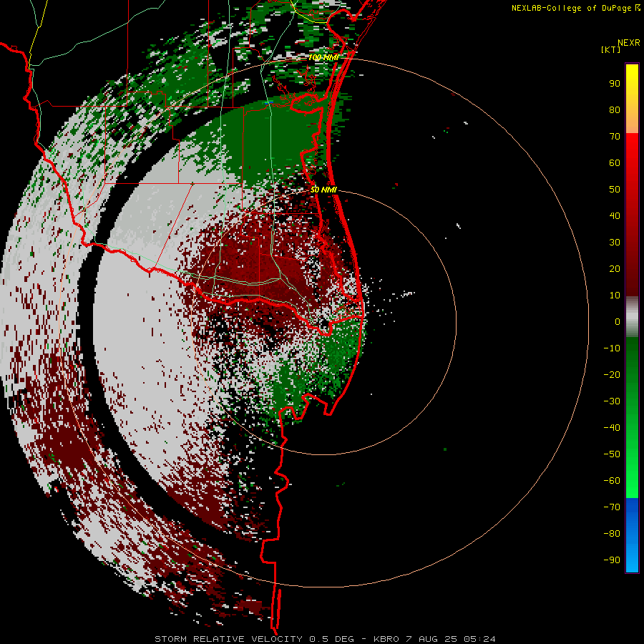Click the 80 value on velocity scale

tap(615, 109)
